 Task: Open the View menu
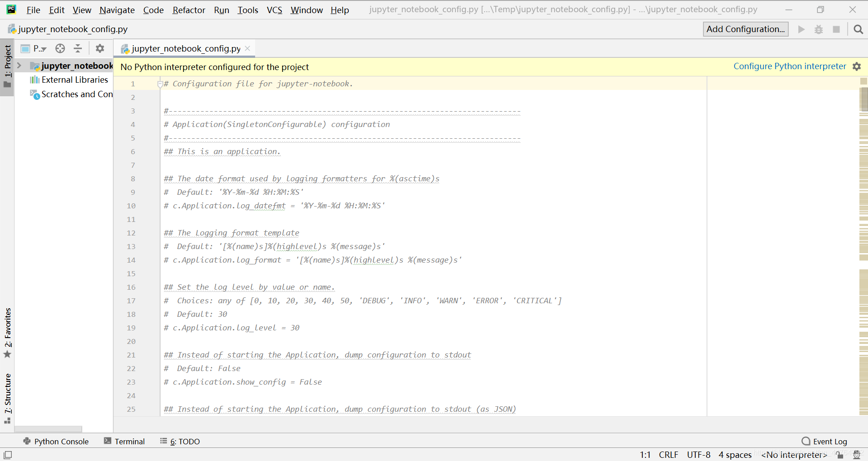82,10
